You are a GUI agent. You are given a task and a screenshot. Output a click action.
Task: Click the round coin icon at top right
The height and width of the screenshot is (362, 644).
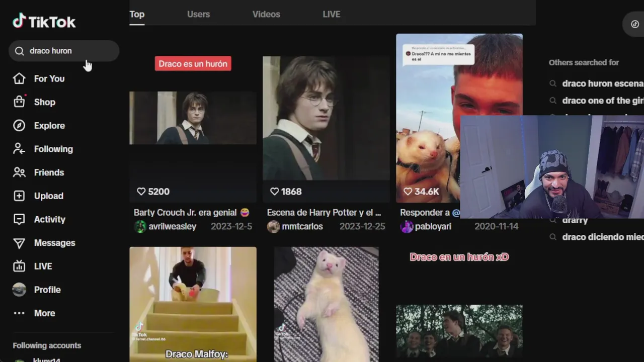coord(635,24)
